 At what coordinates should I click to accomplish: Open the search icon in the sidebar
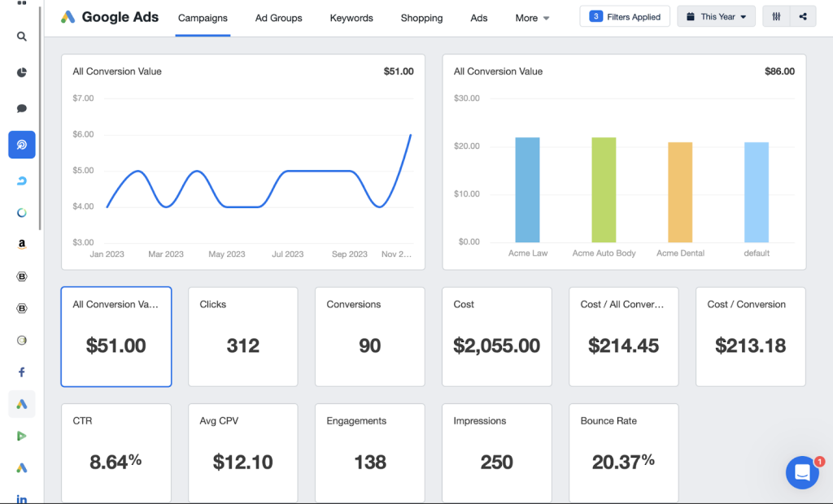click(22, 36)
